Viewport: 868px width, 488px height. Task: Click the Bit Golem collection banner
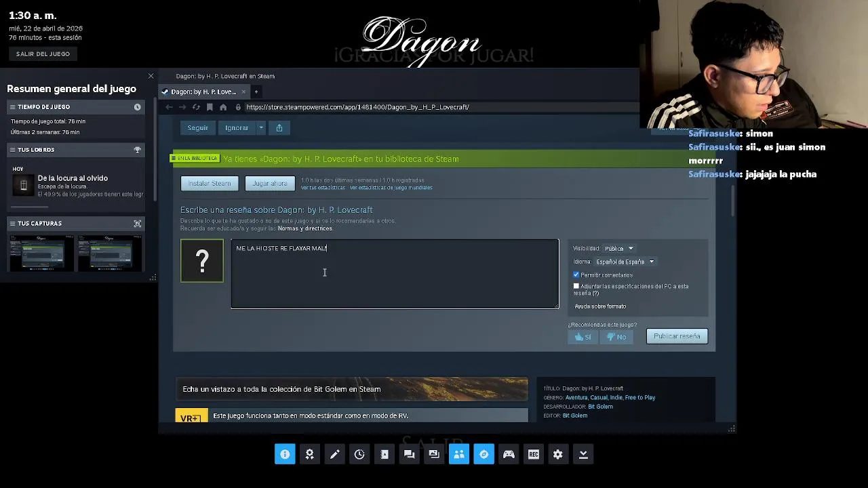(351, 389)
